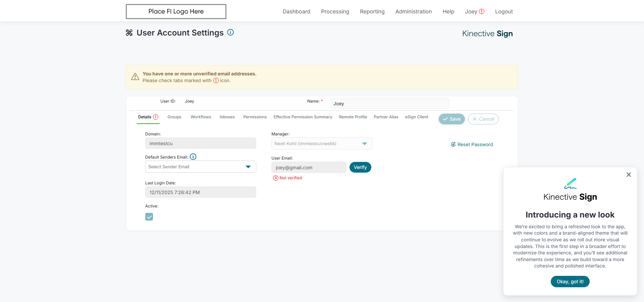Click the Introducing a new look heading

point(570,215)
